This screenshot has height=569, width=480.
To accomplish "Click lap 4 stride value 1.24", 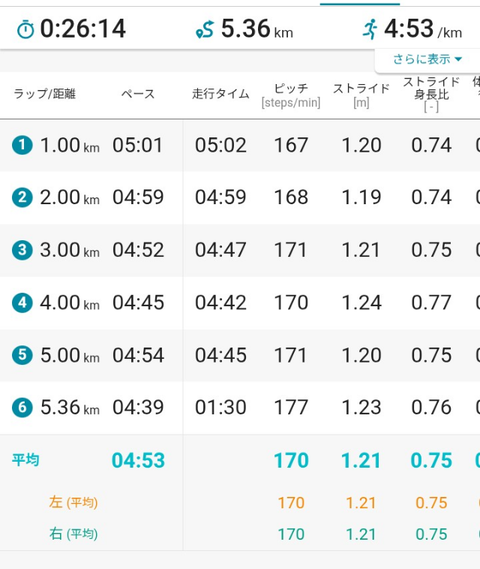I will [361, 303].
